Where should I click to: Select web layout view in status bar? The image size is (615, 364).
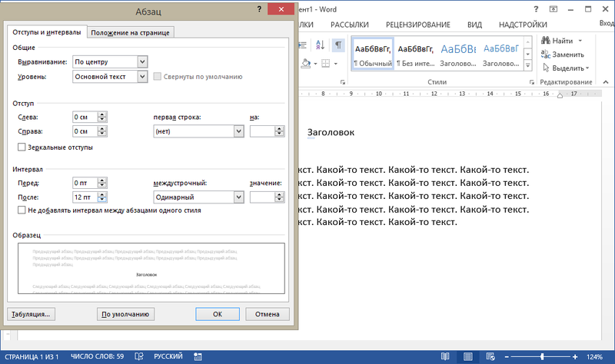coord(489,356)
